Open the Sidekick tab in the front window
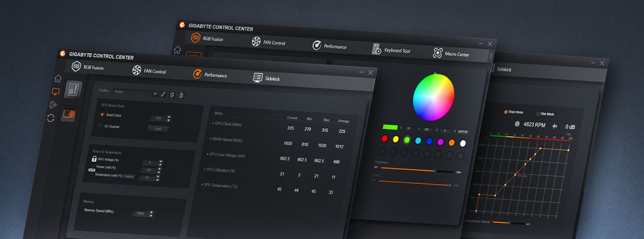Screen dimensions: 644x239 point(266,78)
